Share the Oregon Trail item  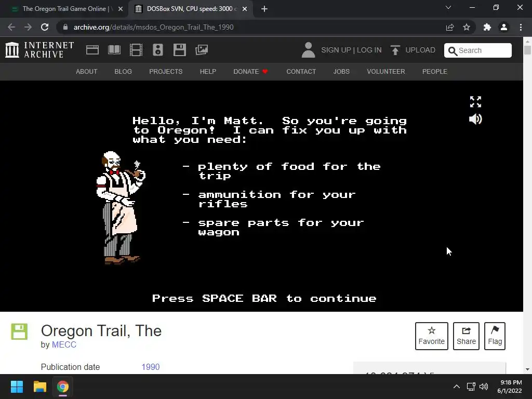[466, 336]
